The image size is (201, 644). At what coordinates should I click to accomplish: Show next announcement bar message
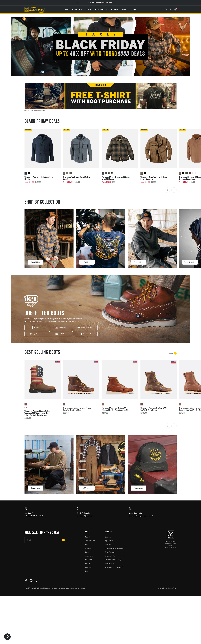pos(124,3)
